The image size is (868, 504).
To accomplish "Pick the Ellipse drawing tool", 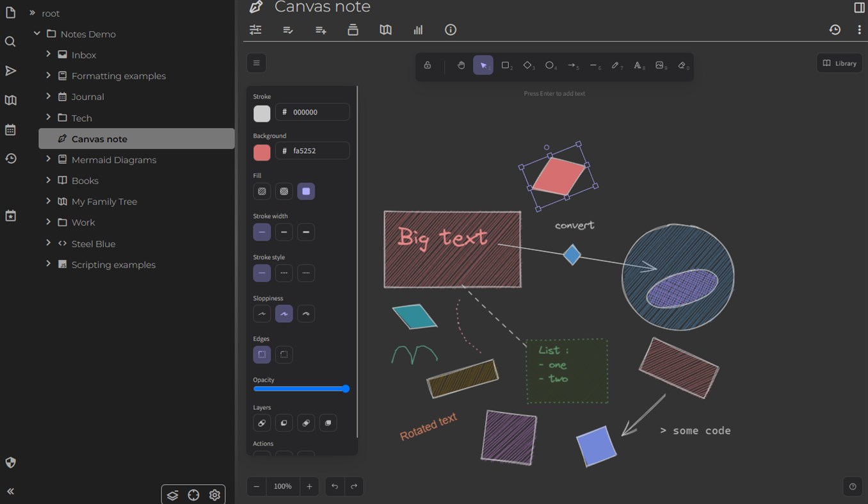I will (x=549, y=65).
